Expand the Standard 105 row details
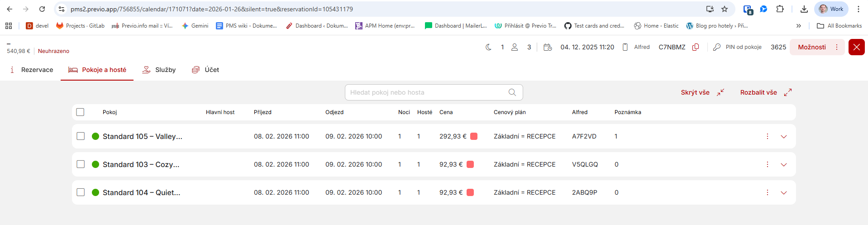Viewport: 868px width, 225px height. (x=784, y=137)
